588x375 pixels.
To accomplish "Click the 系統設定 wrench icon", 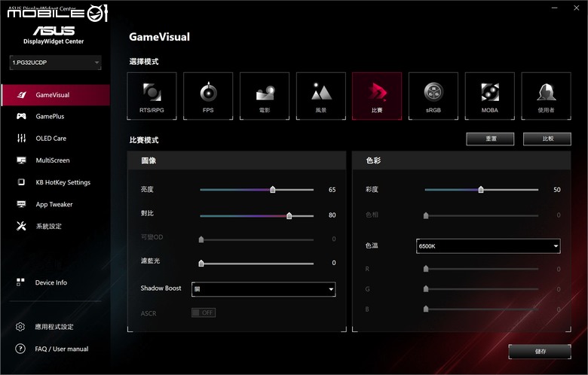I will [21, 226].
